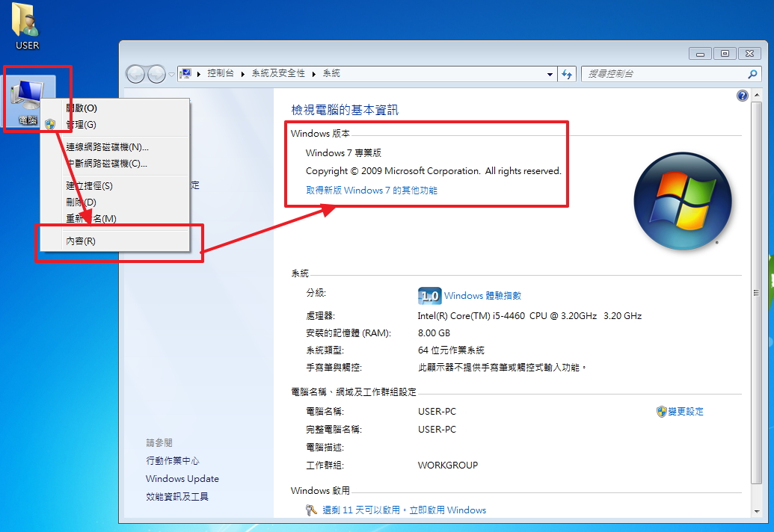Click the WORKGROUP value
Image resolution: width=774 pixels, height=532 pixels.
click(x=448, y=465)
